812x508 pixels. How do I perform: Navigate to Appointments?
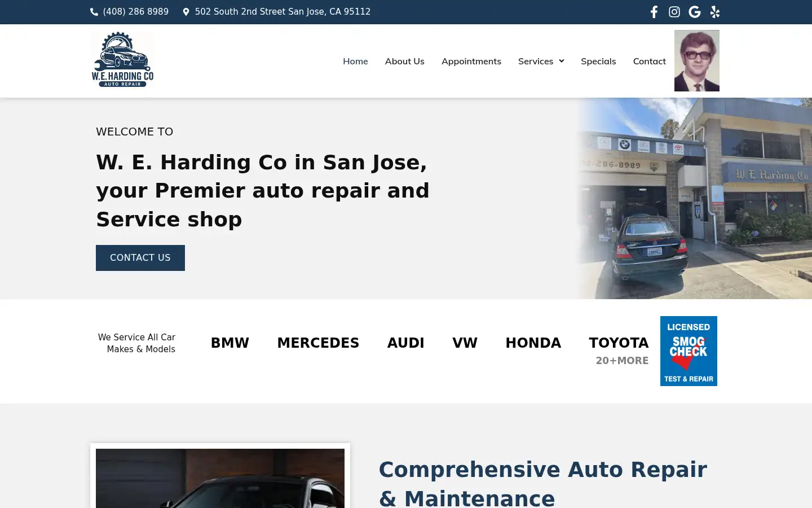pyautogui.click(x=471, y=61)
